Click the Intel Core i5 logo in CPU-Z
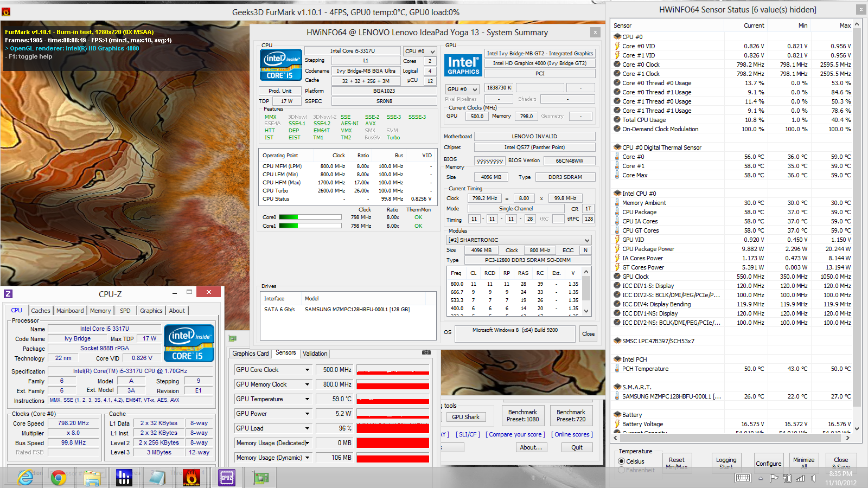The height and width of the screenshot is (488, 868). click(189, 343)
